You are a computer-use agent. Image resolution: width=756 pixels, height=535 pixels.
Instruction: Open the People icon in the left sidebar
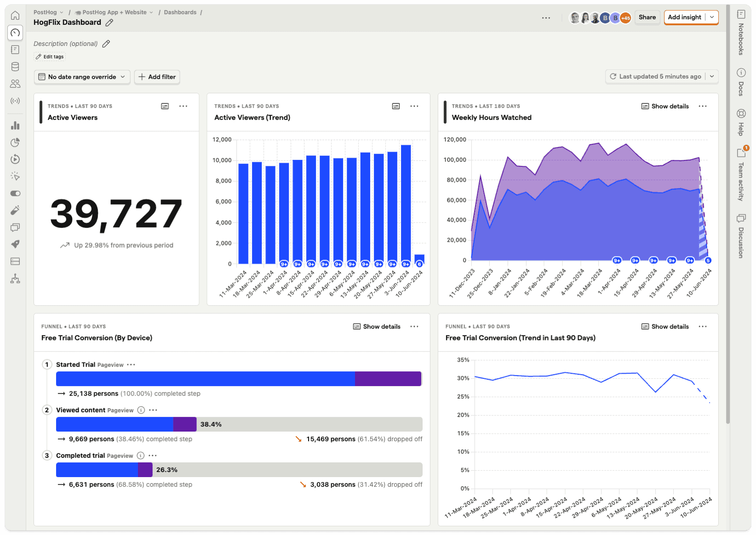15,83
